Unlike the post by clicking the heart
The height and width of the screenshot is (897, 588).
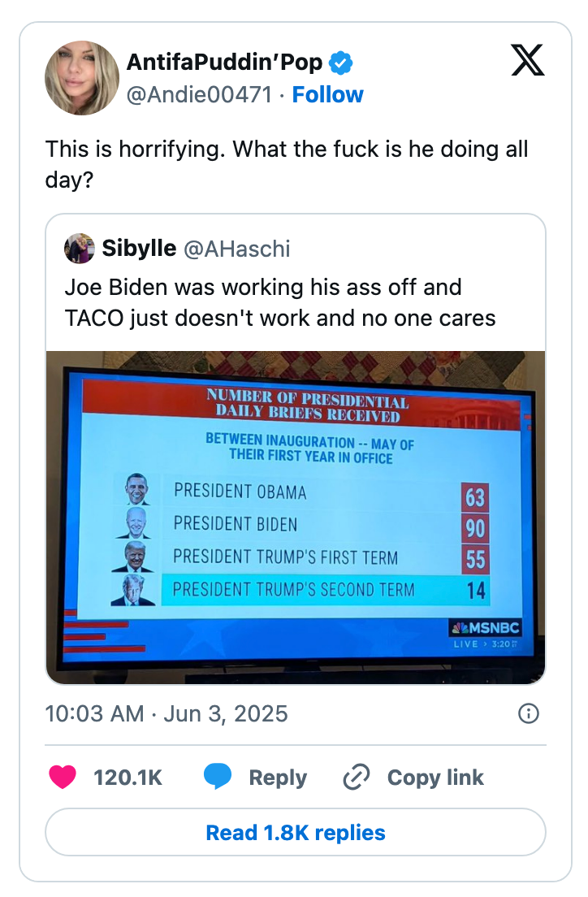63,777
